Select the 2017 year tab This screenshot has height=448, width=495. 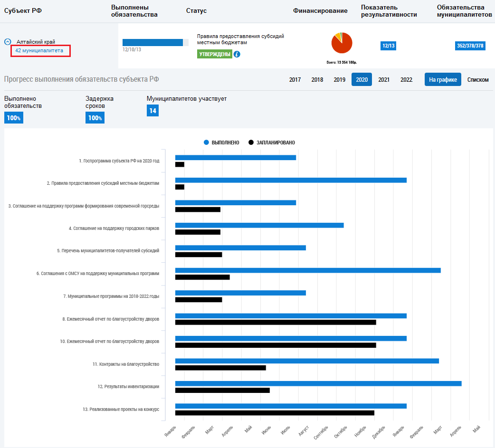(x=295, y=80)
